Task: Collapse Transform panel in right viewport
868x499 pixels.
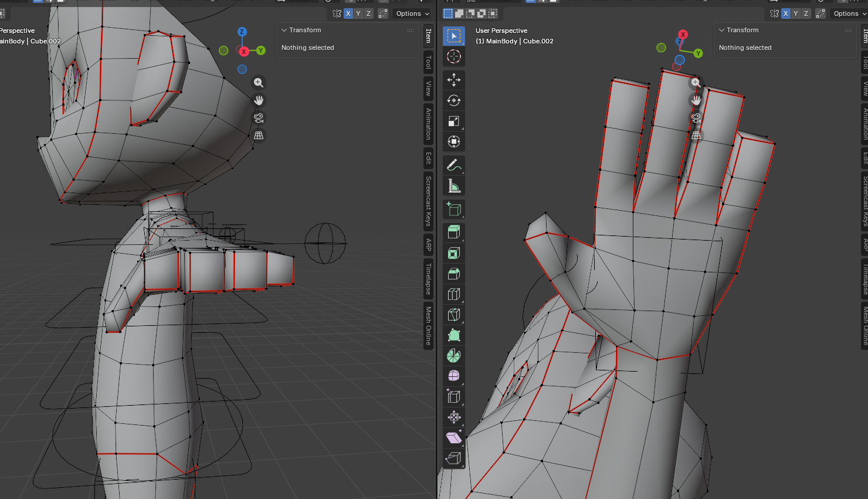Action: click(x=722, y=30)
